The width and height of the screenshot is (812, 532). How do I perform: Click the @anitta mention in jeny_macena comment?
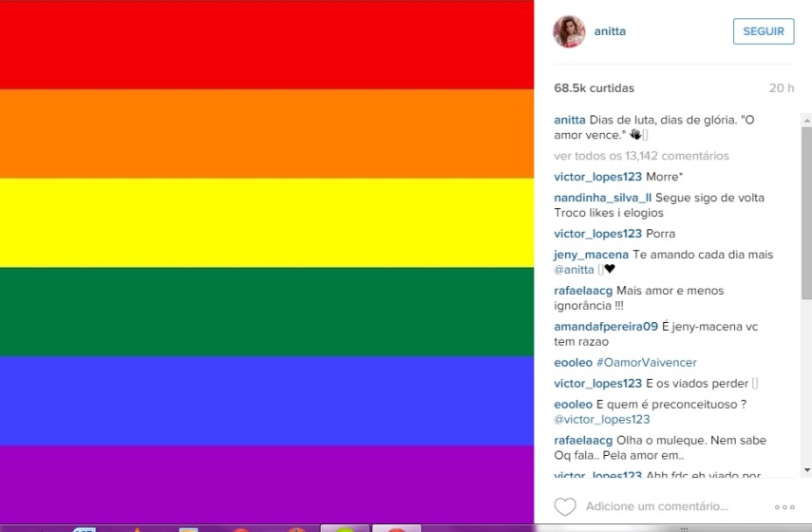pyautogui.click(x=574, y=270)
